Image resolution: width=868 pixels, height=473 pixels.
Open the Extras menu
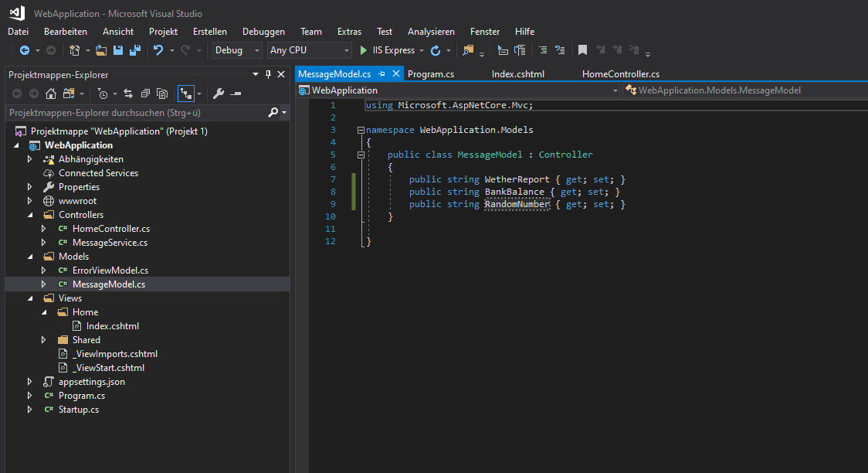click(x=349, y=32)
